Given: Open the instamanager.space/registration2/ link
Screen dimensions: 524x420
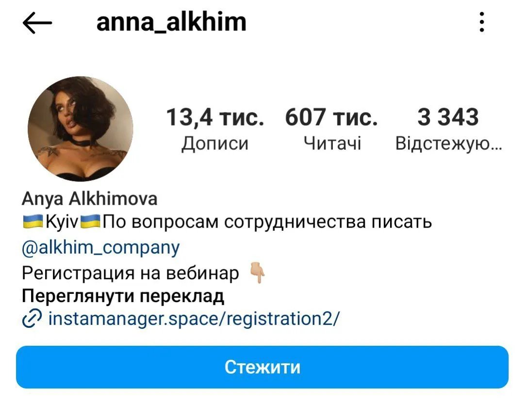Looking at the screenshot, I should tap(194, 319).
